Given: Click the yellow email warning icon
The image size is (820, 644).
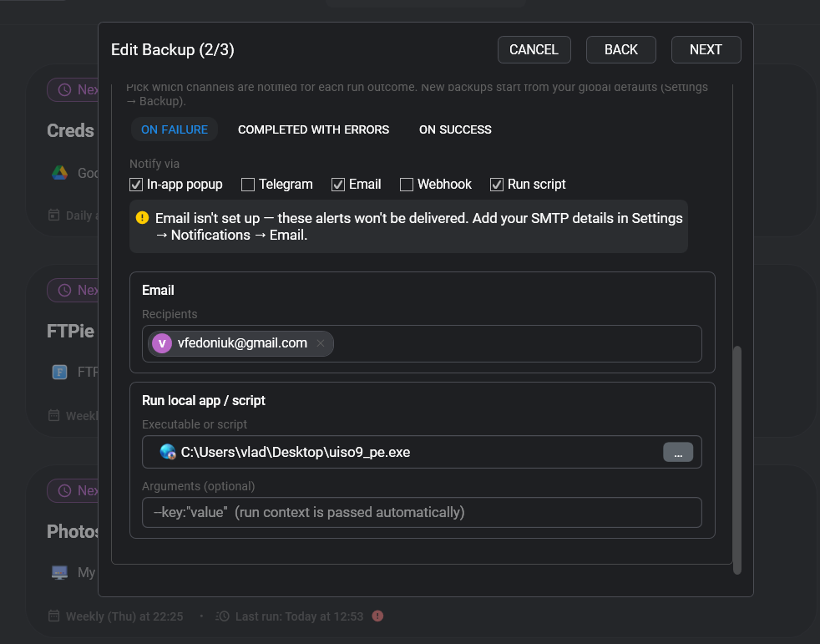Looking at the screenshot, I should tap(142, 218).
